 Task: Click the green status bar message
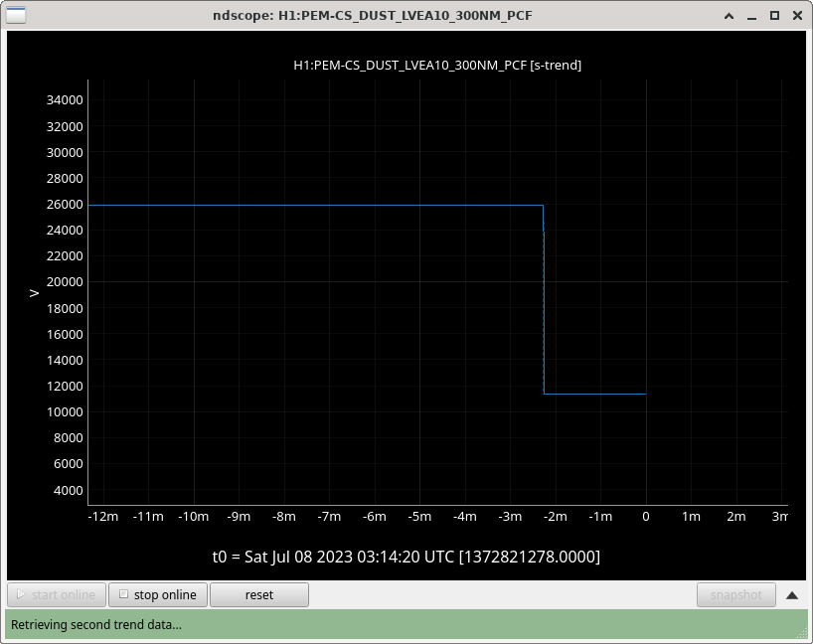96,625
